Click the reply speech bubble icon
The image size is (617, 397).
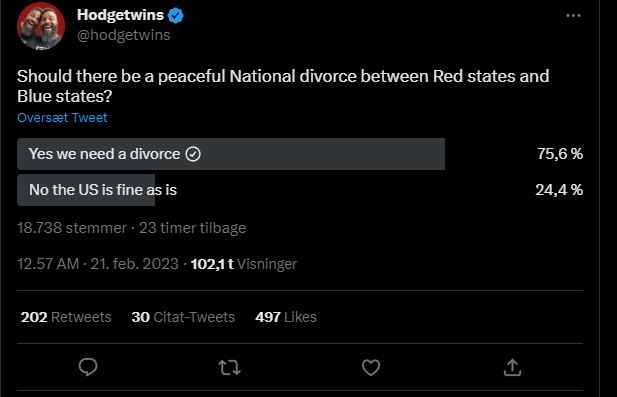pos(88,367)
